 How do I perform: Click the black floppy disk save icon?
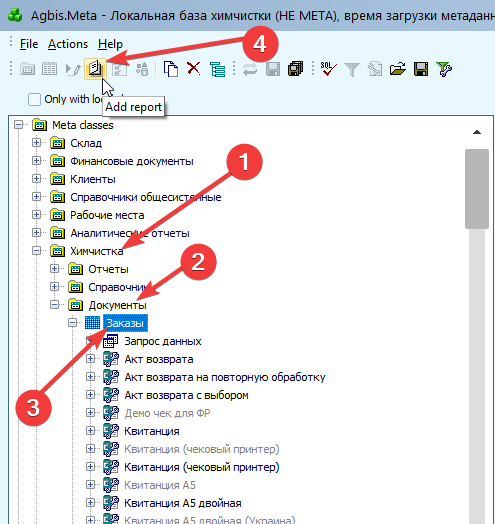pyautogui.click(x=421, y=69)
